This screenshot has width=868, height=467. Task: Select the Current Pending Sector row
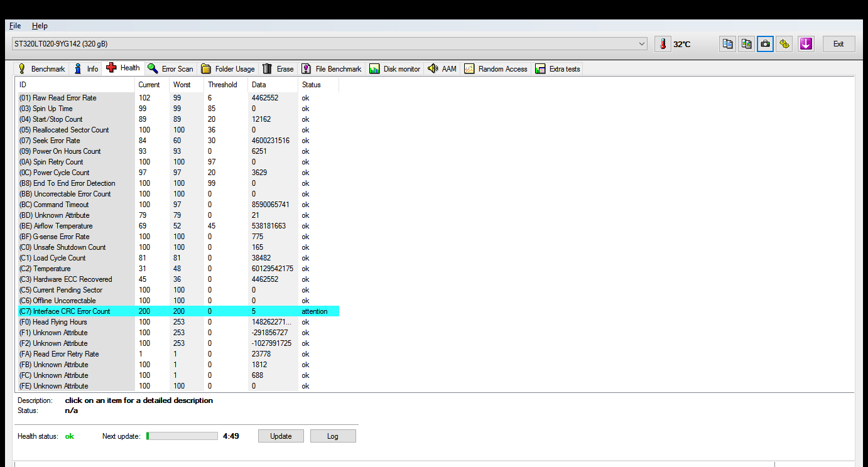tap(178, 290)
